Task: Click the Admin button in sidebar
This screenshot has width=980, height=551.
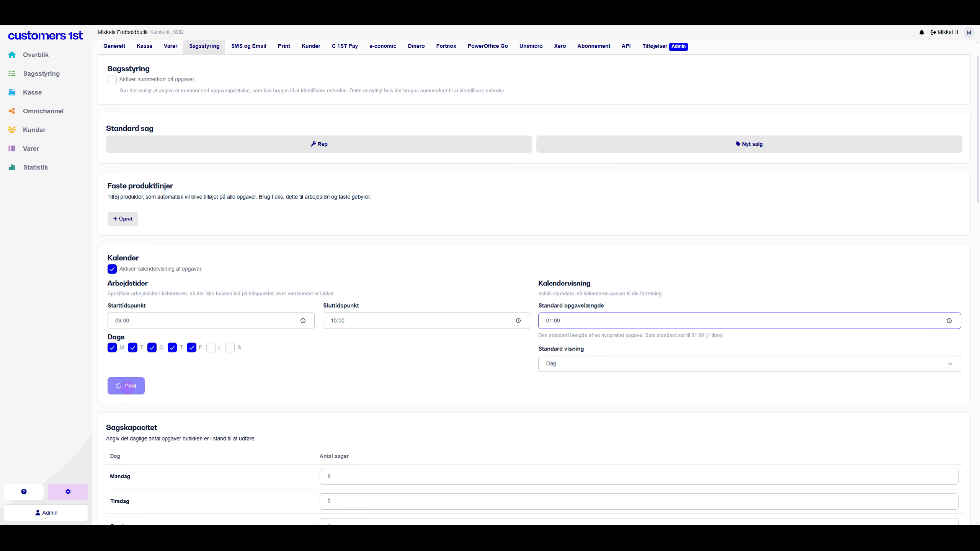Action: 46,513
